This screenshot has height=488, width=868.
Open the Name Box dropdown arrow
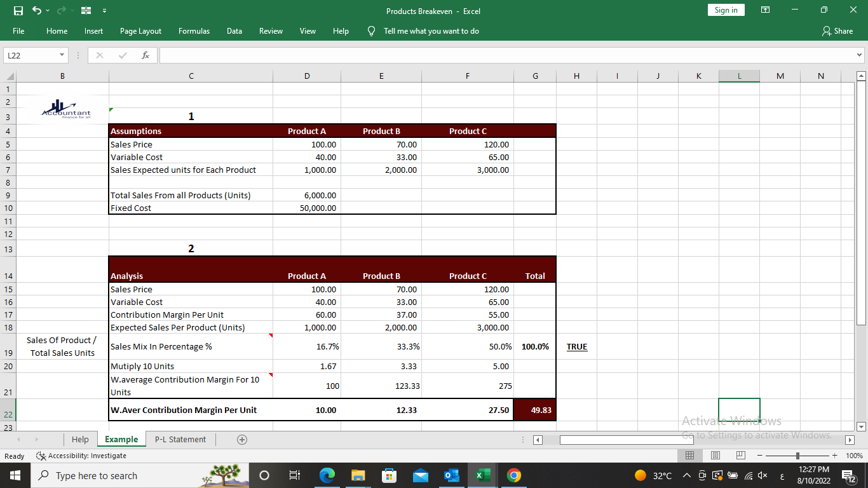pos(62,55)
